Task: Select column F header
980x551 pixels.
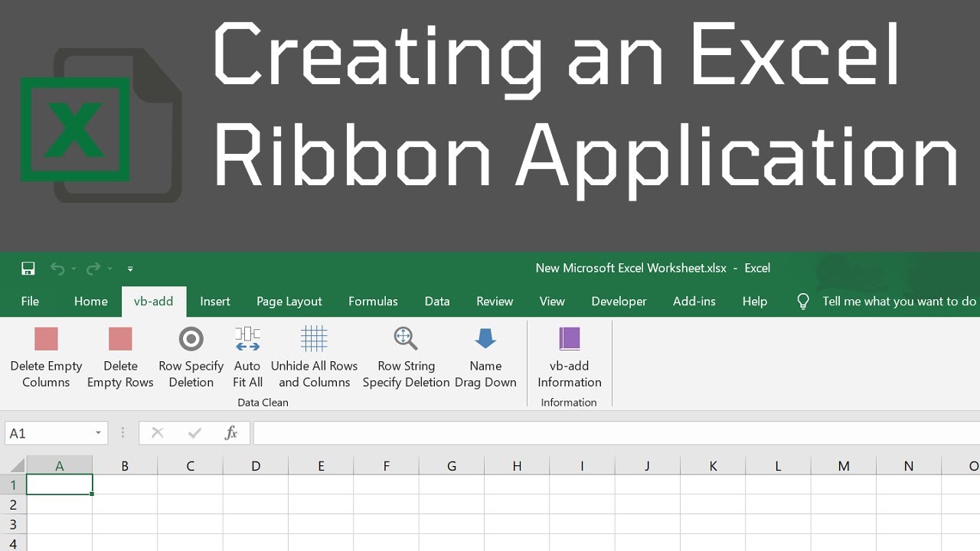Action: pos(387,465)
